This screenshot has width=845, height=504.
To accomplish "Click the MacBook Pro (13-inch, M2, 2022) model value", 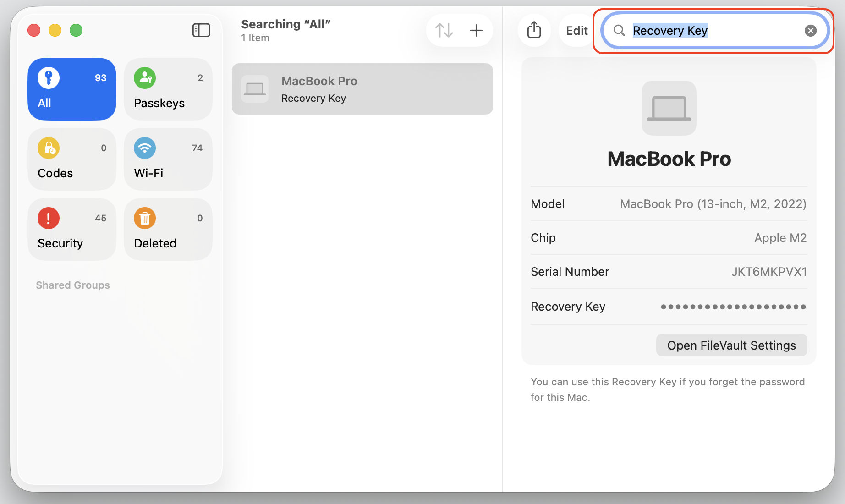I will 713,204.
